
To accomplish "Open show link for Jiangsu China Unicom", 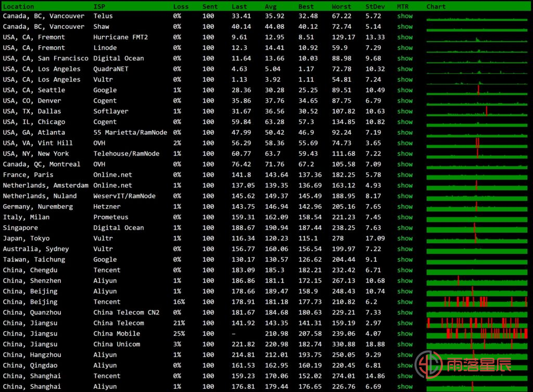I will (405, 344).
